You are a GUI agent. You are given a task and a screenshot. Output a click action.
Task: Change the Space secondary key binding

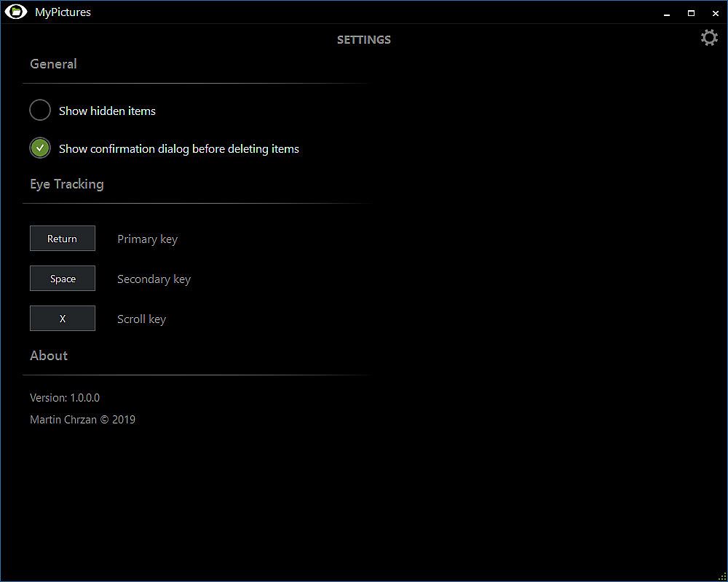point(62,278)
